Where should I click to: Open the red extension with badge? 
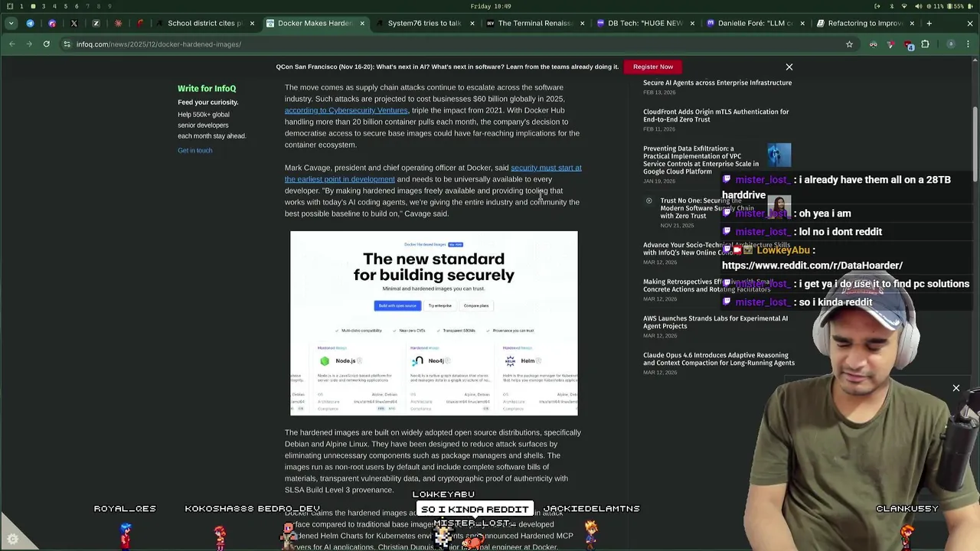[x=908, y=44]
